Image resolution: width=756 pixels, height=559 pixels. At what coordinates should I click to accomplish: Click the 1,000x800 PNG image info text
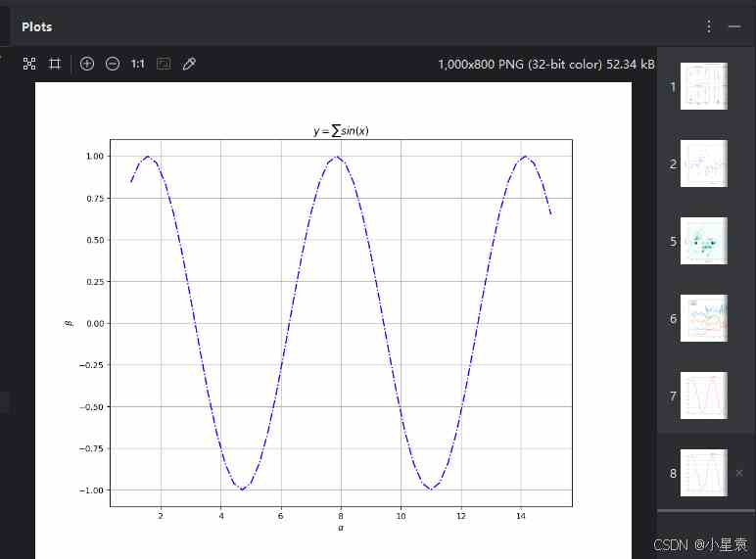pos(546,65)
